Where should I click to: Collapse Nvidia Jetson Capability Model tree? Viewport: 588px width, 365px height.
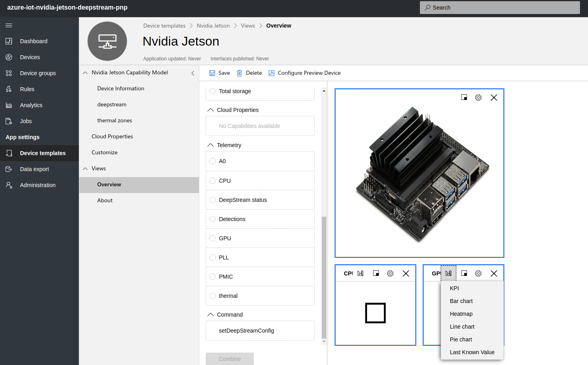click(x=85, y=73)
